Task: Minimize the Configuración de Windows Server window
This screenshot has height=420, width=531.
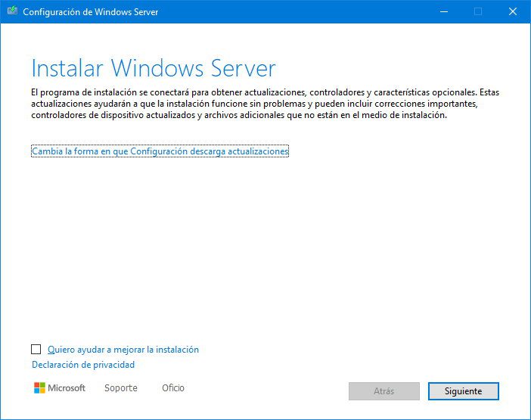Action: [444, 11]
